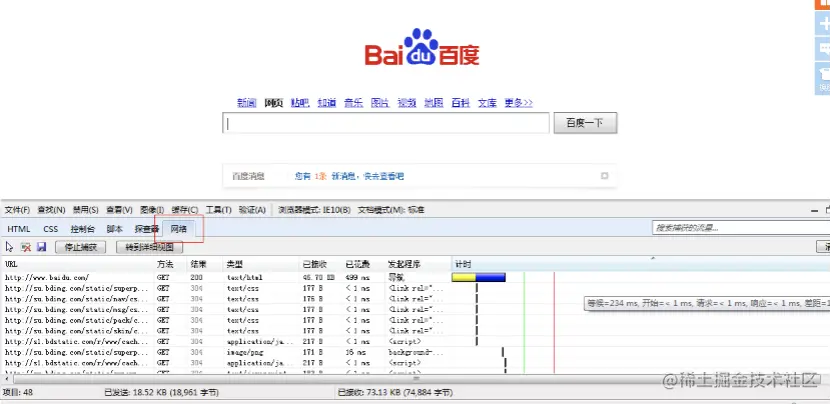Click the image/png type cell

(245, 352)
